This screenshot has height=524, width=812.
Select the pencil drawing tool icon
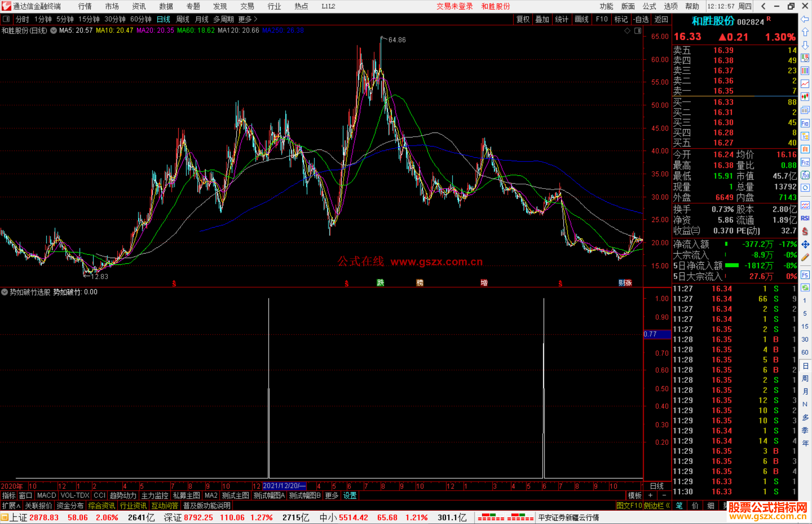pos(805,257)
